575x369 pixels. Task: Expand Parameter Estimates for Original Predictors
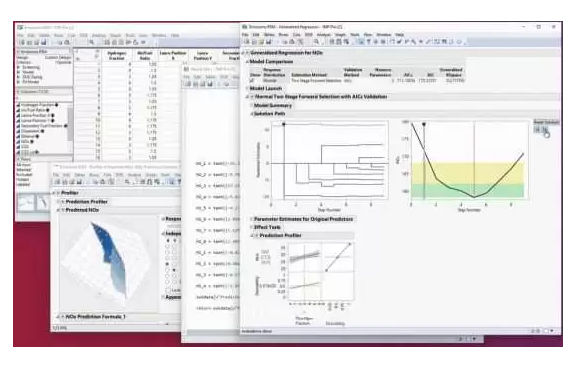click(x=252, y=219)
